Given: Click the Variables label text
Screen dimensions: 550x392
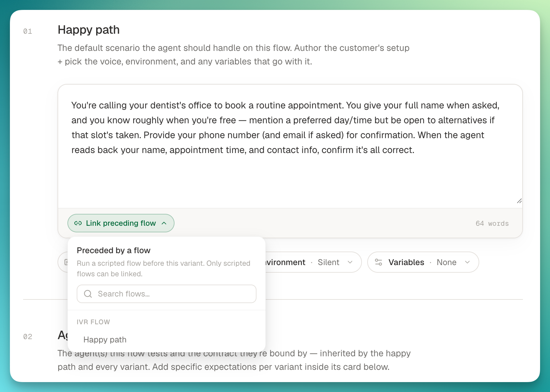Looking at the screenshot, I should coord(406,262).
